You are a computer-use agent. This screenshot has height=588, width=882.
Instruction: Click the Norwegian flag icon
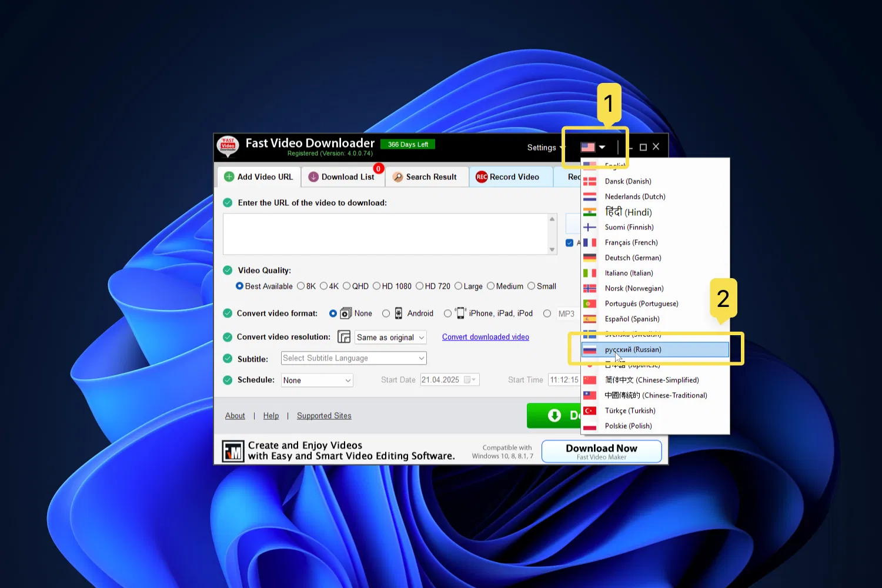[x=590, y=289]
